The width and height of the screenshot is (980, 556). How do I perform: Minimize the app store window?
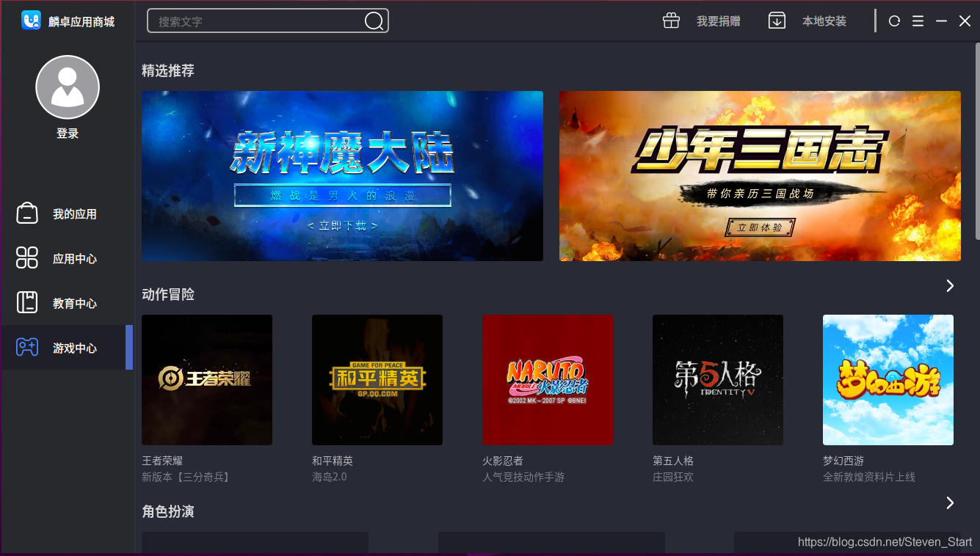click(x=941, y=21)
